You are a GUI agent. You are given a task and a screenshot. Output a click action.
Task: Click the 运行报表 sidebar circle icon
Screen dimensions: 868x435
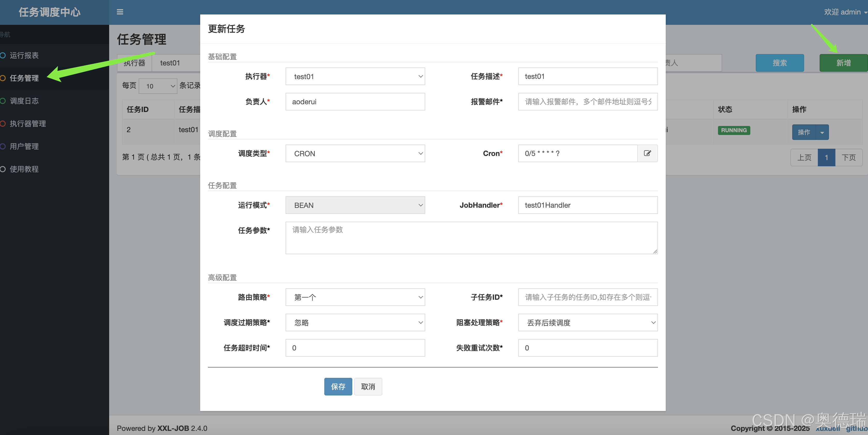(x=3, y=55)
